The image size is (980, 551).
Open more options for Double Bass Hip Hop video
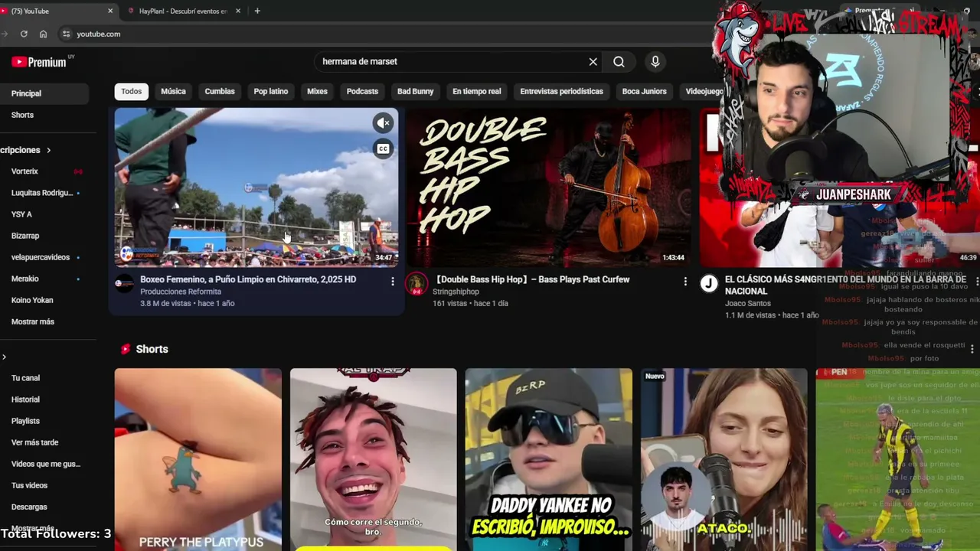(685, 282)
